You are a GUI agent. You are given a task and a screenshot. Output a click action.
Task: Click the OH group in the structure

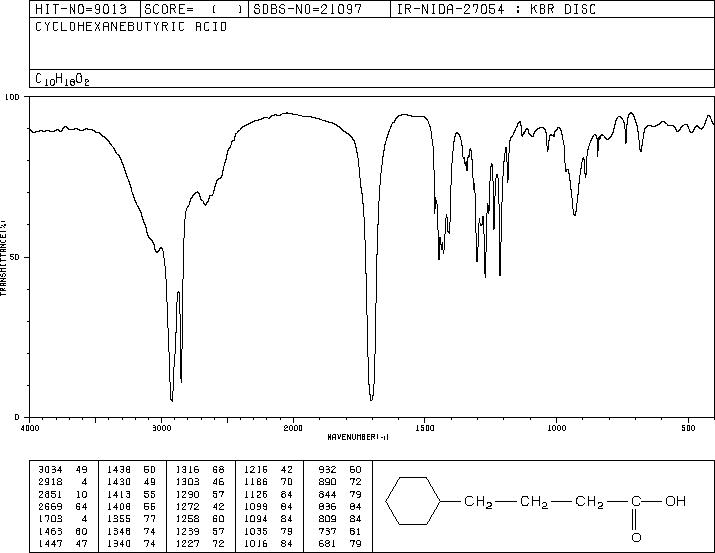[x=675, y=501]
